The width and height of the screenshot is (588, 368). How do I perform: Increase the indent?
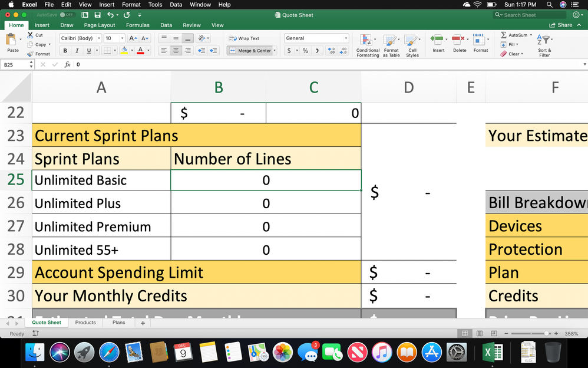point(213,50)
